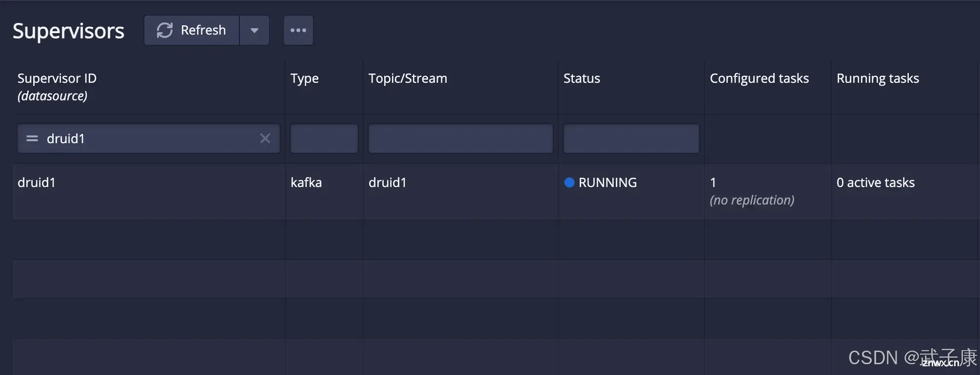The image size is (980, 375).
Task: Click the Refresh button
Action: (192, 30)
